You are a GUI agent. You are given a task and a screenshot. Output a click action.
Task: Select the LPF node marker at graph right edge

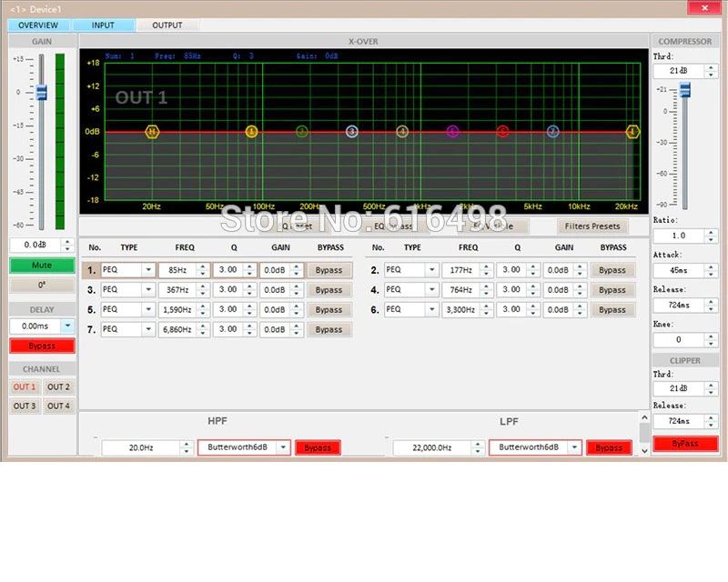[x=633, y=132]
